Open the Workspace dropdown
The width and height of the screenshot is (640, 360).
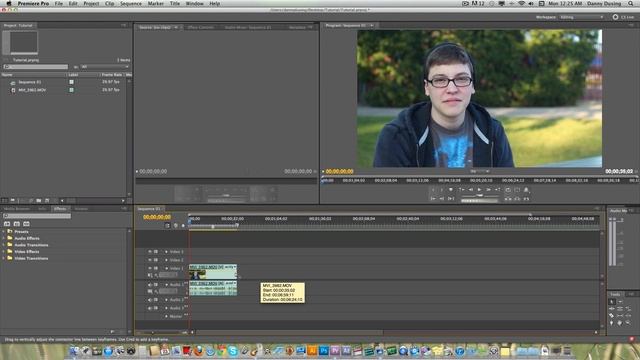click(581, 17)
